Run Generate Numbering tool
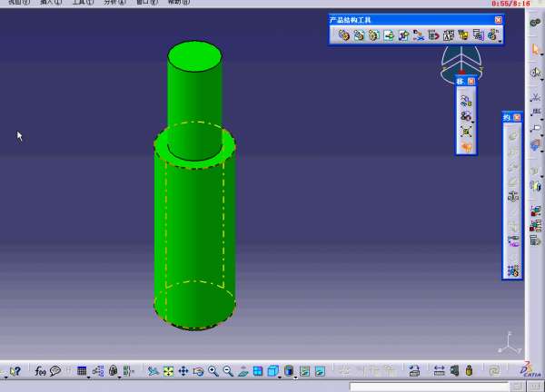Image resolution: width=545 pixels, height=392 pixels. [x=449, y=35]
